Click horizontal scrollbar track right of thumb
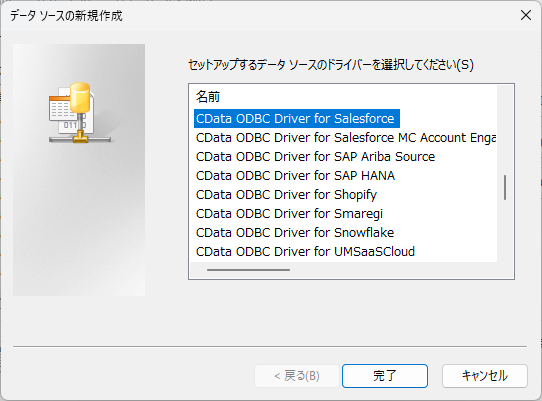The image size is (542, 401). point(393,270)
